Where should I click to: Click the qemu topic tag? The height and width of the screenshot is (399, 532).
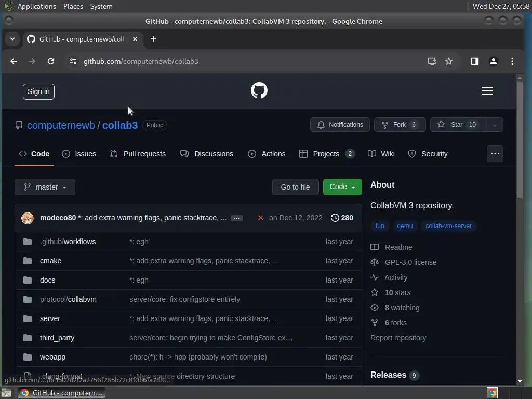(405, 226)
